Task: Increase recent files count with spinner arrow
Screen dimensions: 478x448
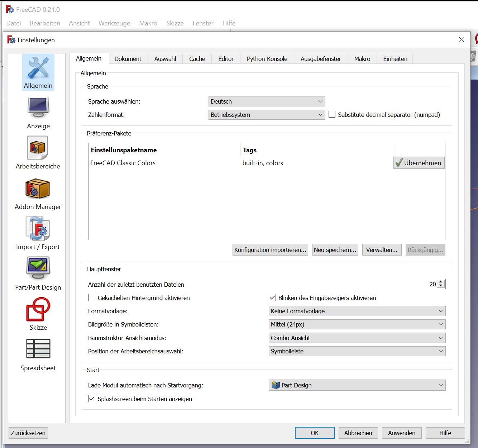Action: [x=440, y=282]
